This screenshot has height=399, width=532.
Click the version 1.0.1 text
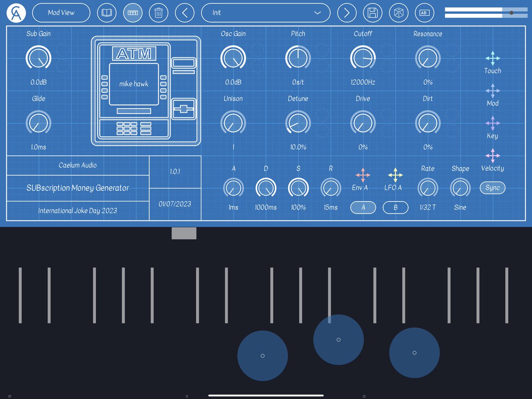click(175, 171)
